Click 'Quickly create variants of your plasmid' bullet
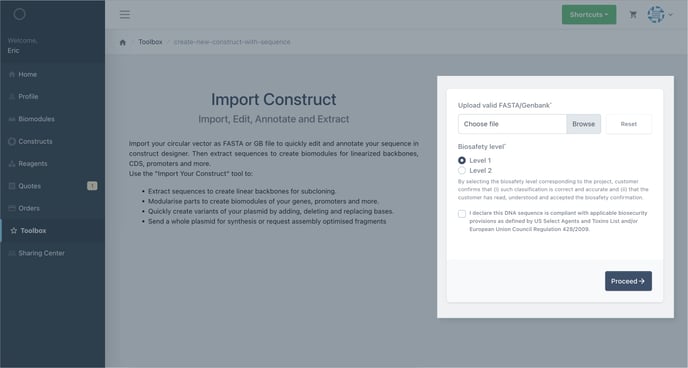Image resolution: width=688 pixels, height=368 pixels. point(271,211)
